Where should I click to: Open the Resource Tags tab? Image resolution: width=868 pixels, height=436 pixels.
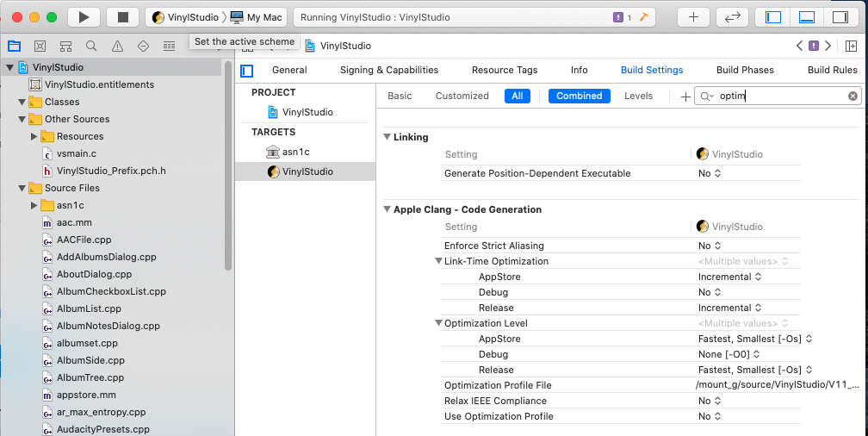click(x=505, y=70)
